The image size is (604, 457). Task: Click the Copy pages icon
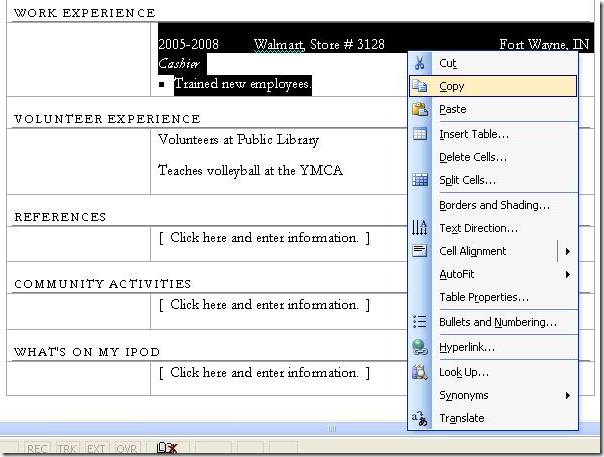tap(419, 86)
